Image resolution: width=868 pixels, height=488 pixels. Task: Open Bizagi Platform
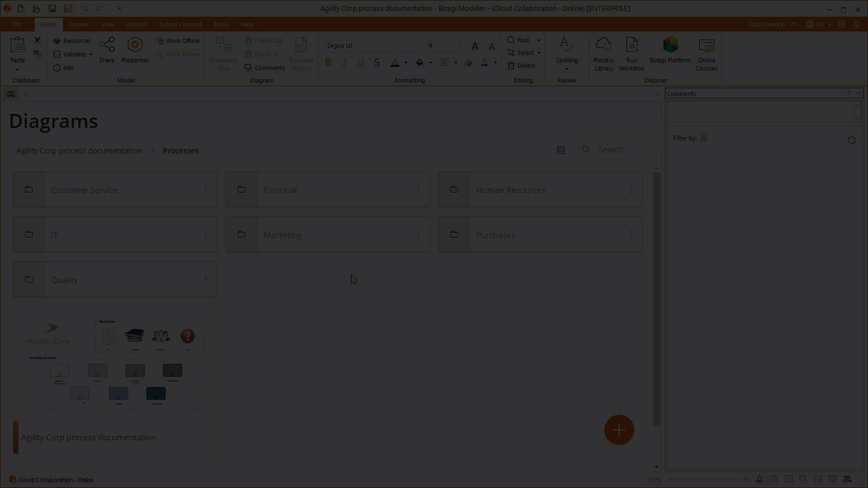coord(670,50)
